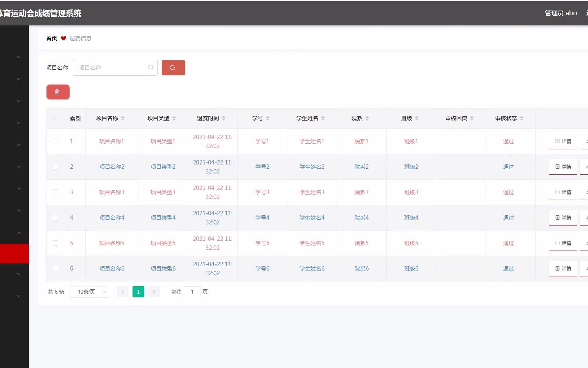Expand the sidebar chevron directly below the red item

pyautogui.click(x=19, y=274)
